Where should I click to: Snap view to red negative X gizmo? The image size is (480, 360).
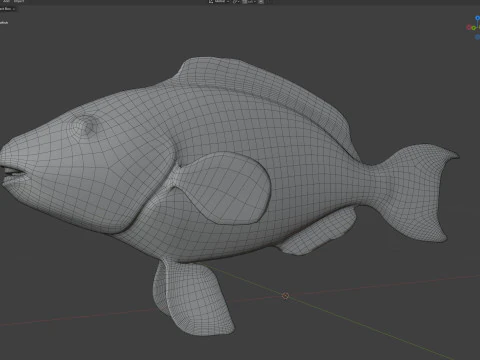[469, 27]
